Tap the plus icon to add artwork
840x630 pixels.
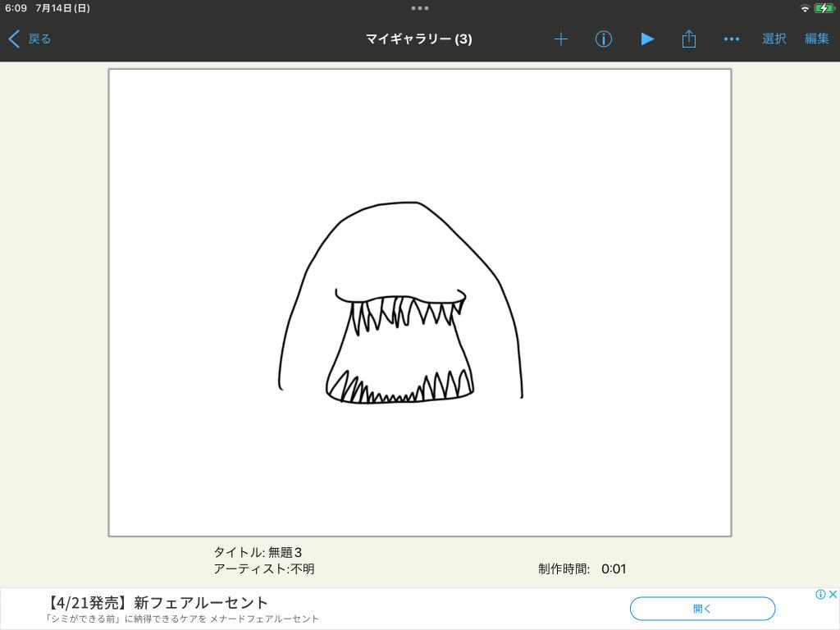pos(560,39)
